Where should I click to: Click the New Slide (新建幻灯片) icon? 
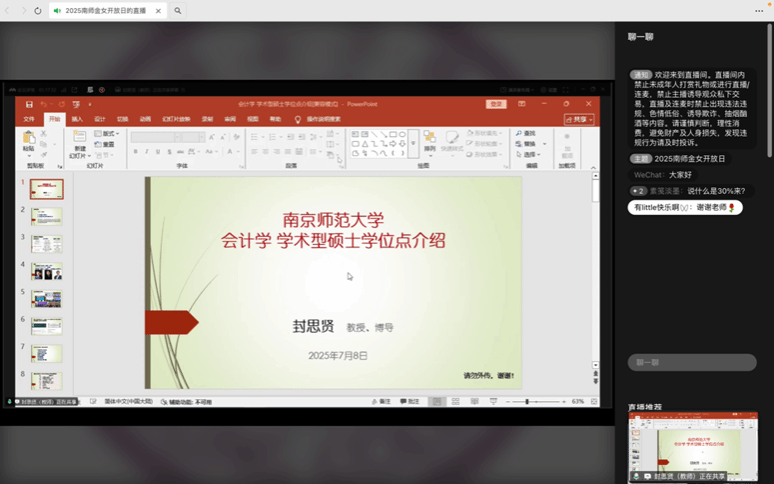pyautogui.click(x=80, y=138)
